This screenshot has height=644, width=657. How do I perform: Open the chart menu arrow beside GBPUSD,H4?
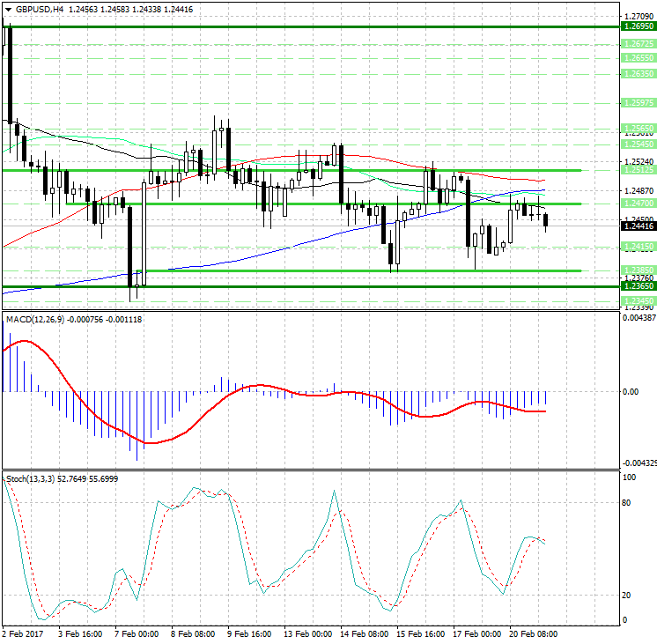click(8, 9)
